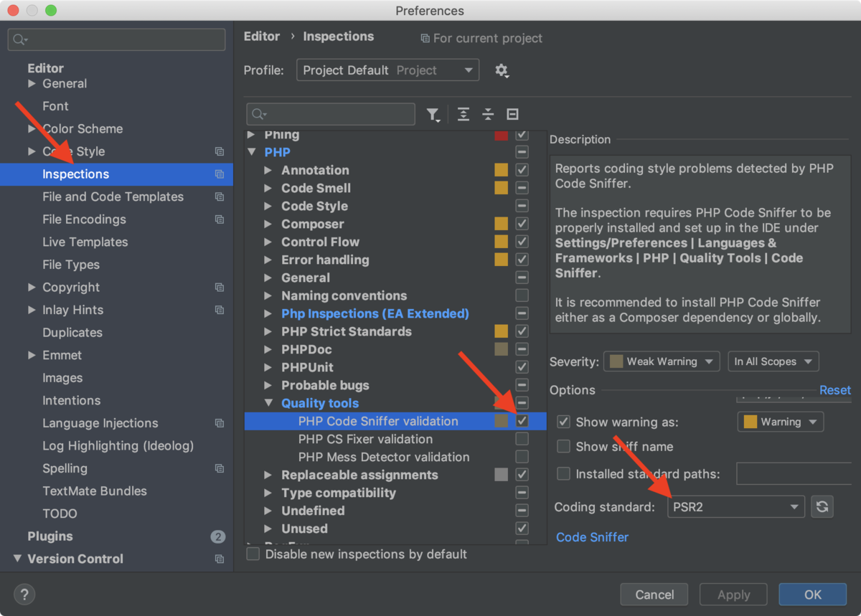Viewport: 861px width, 616px height.
Task: Enable PHP CS Fixer validation checkbox
Action: (x=522, y=439)
